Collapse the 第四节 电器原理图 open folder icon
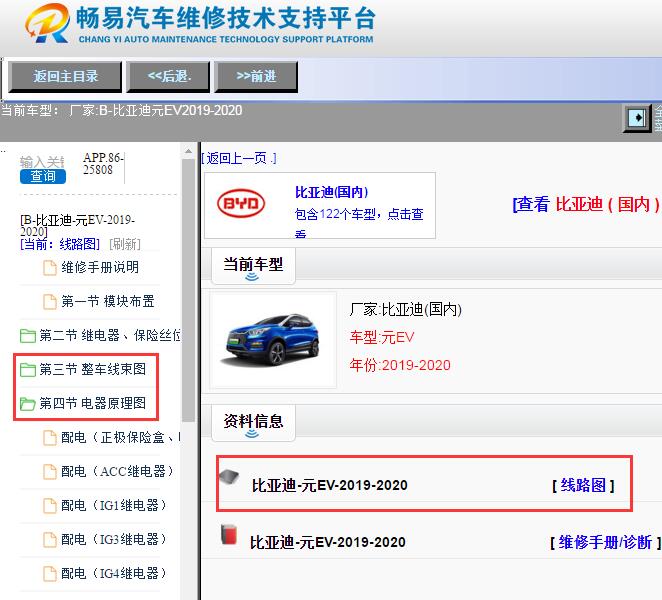The height and width of the screenshot is (600, 662). (x=28, y=404)
